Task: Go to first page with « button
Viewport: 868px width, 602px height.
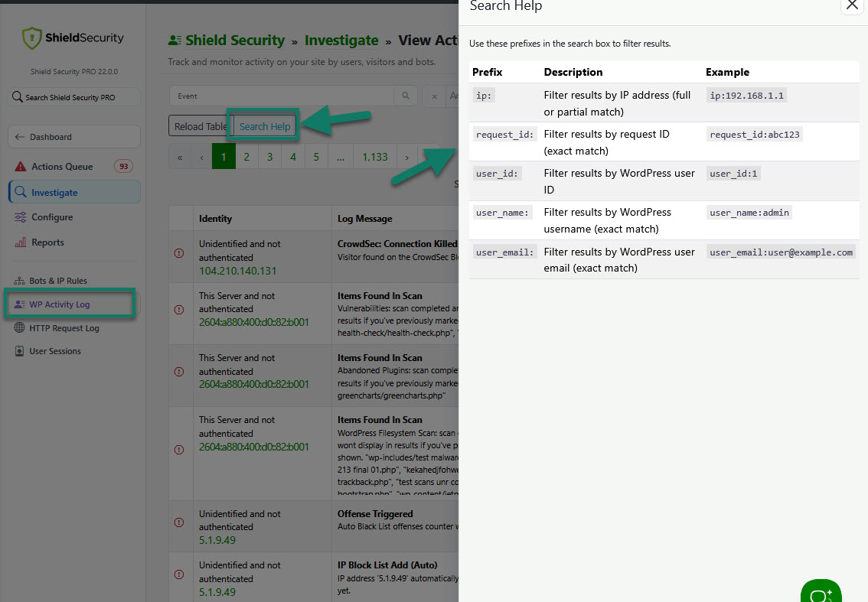Action: coord(179,157)
